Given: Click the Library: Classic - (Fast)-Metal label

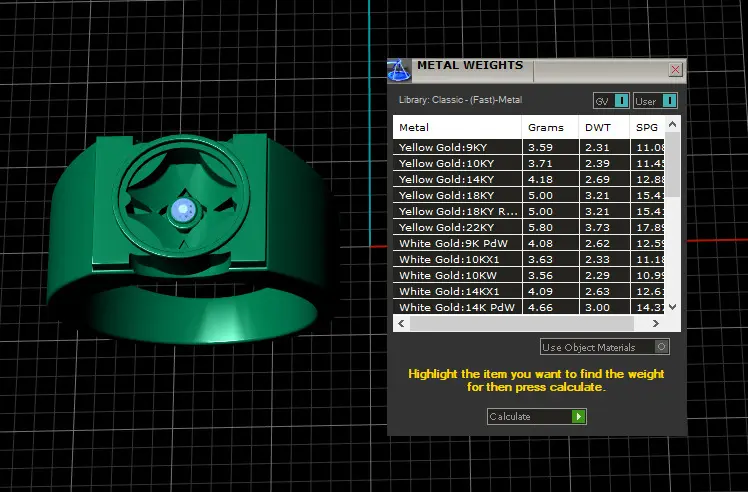Looking at the screenshot, I should pos(460,100).
